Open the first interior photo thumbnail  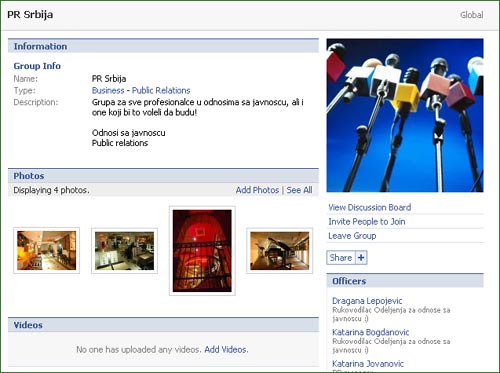point(47,250)
